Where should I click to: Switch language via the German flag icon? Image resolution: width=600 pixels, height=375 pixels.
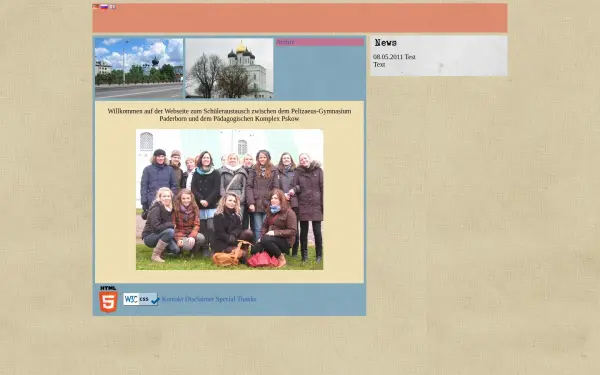tap(96, 7)
